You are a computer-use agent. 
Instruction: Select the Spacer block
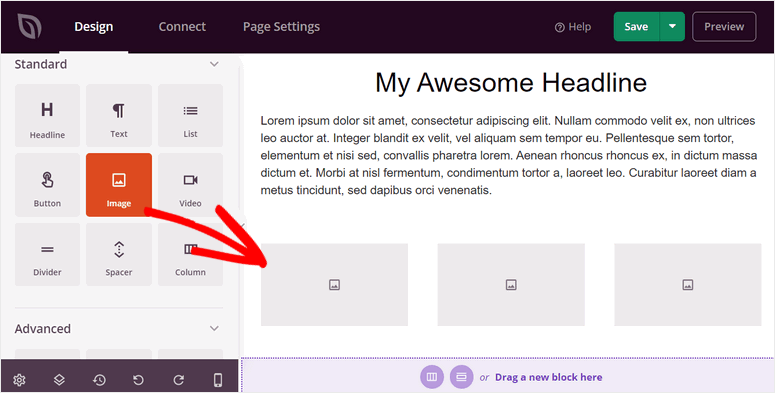tap(119, 254)
